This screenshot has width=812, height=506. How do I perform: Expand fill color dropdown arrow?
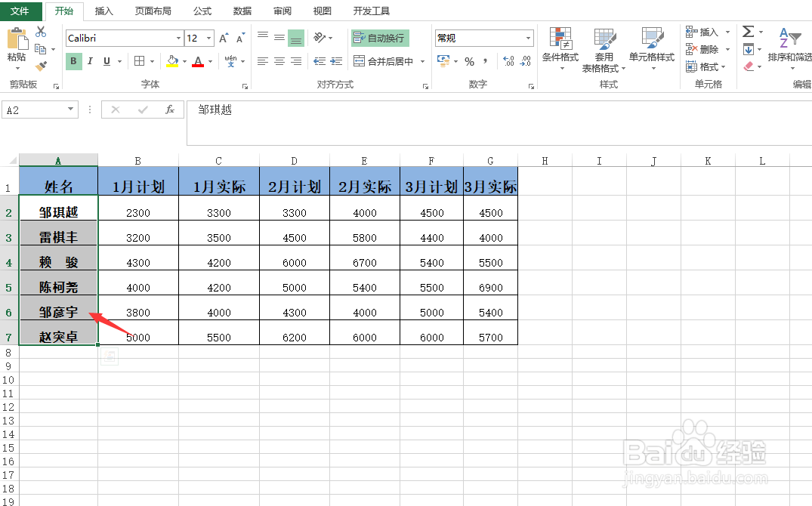click(x=184, y=62)
